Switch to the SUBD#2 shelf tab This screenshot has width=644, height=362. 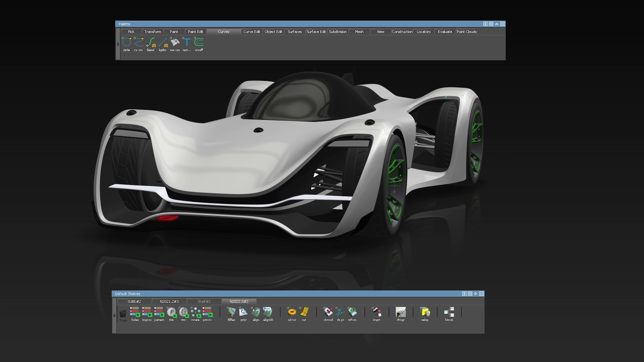pyautogui.click(x=134, y=302)
